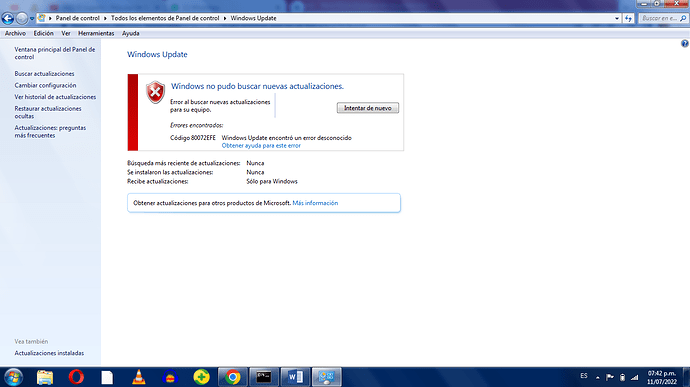This screenshot has height=387, width=690.
Task: Show hidden tray icons arrow
Action: 598,377
